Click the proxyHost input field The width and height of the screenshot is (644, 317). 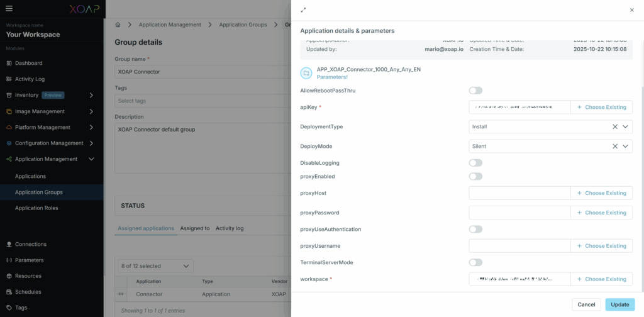coord(519,193)
